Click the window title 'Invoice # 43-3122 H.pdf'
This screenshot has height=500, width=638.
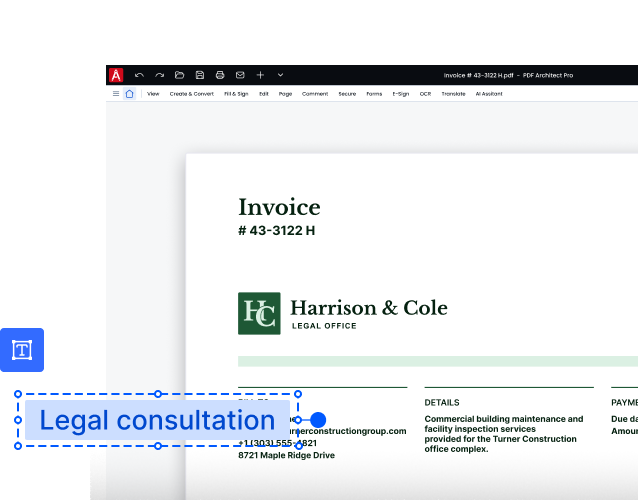(478, 75)
